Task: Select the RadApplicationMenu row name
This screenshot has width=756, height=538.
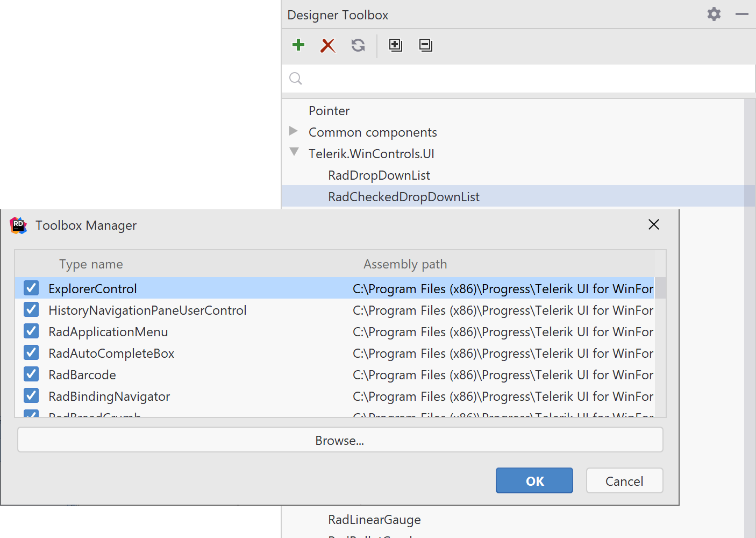Action: pyautogui.click(x=108, y=332)
